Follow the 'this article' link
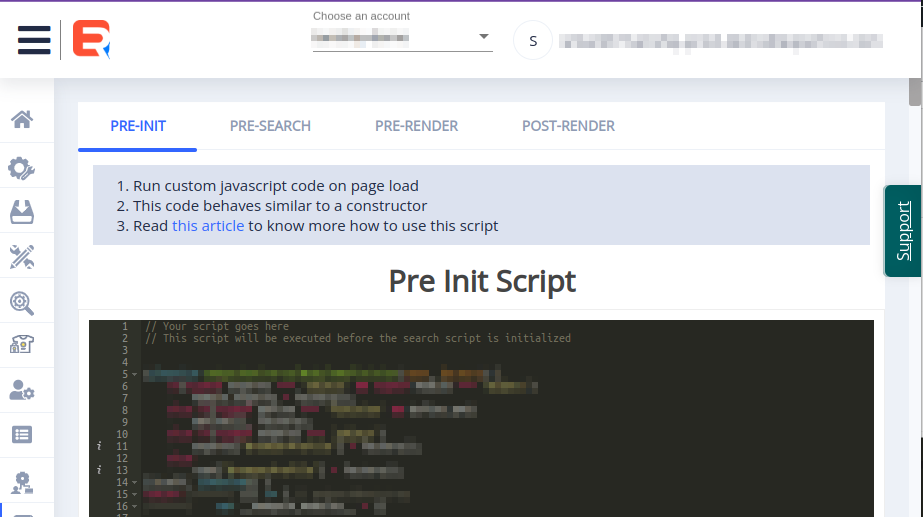This screenshot has width=923, height=517. [x=208, y=226]
